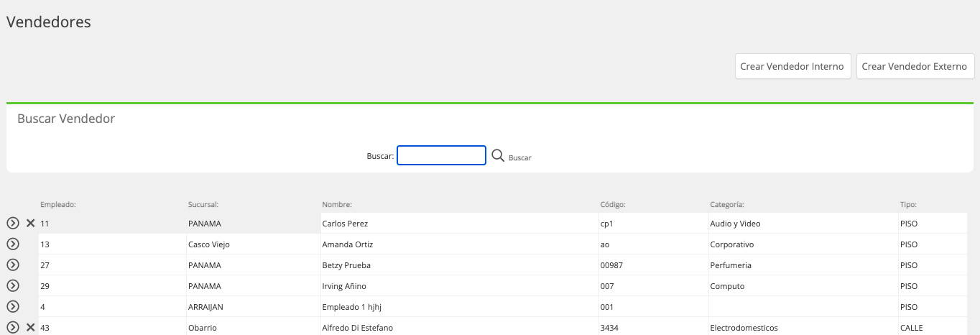The height and width of the screenshot is (335, 980).
Task: Click the code cell cp1
Action: 652,224
